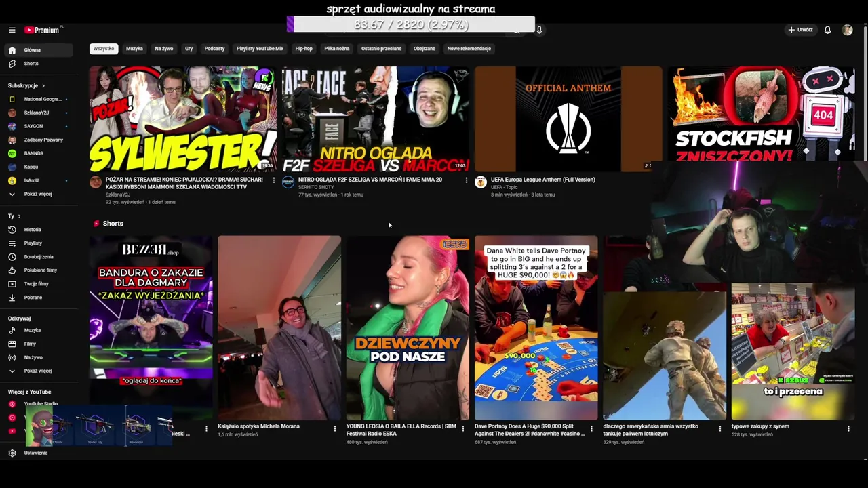Select Playlisty YouTube Mix chip

(x=260, y=49)
